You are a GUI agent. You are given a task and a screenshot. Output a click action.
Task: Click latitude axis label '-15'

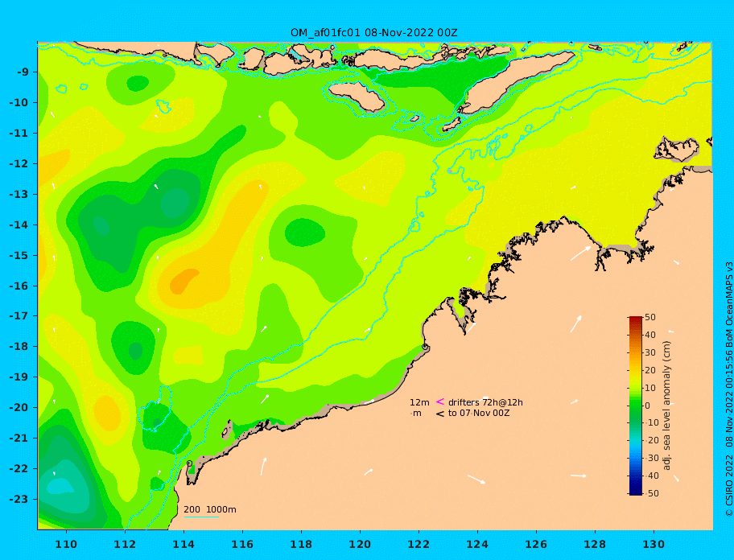[x=19, y=255]
